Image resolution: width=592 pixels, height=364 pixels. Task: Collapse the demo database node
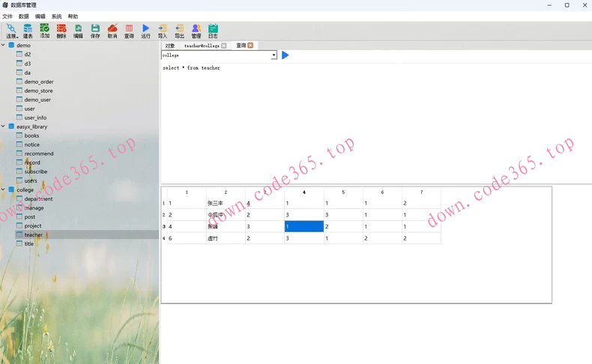(4, 45)
